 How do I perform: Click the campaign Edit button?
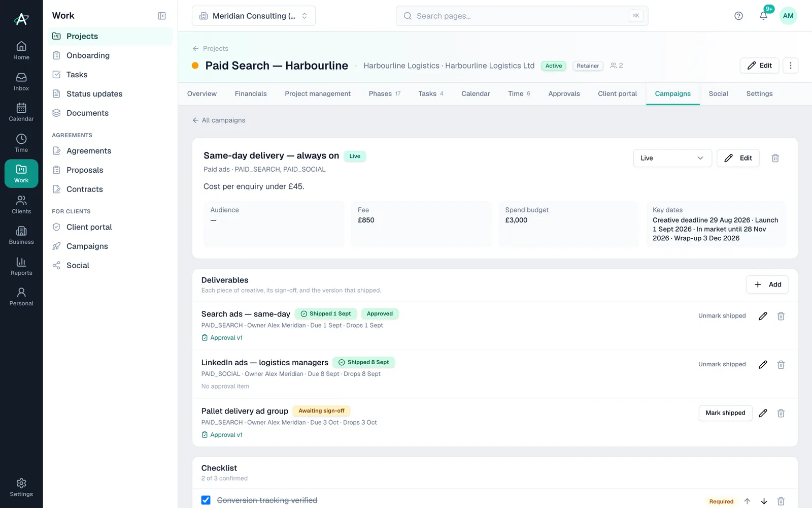[x=738, y=158]
